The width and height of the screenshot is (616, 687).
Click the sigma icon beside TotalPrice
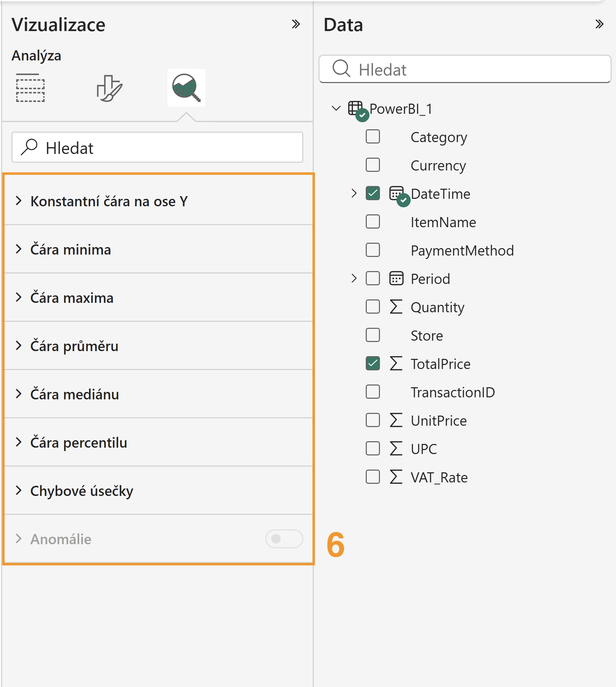[x=396, y=364]
